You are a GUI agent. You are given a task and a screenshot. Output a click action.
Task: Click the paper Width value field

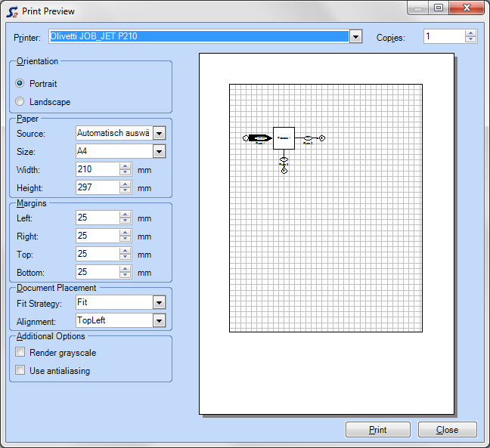pos(98,169)
